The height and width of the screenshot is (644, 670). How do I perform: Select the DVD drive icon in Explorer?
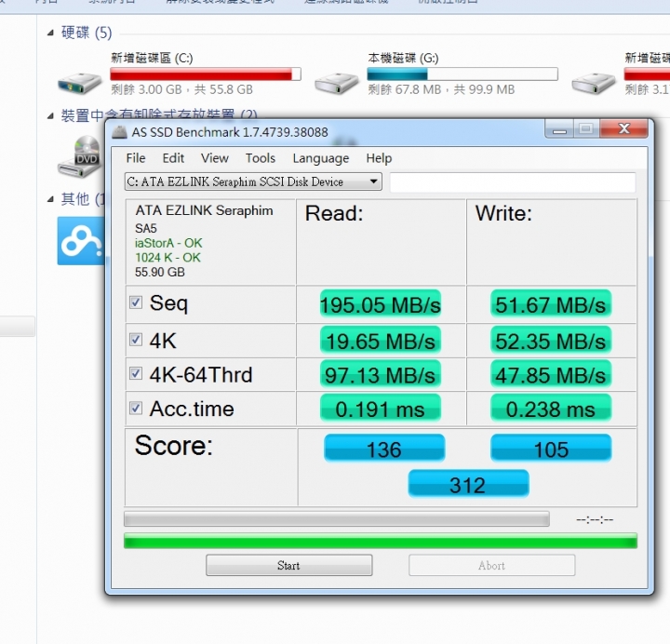coord(79,156)
